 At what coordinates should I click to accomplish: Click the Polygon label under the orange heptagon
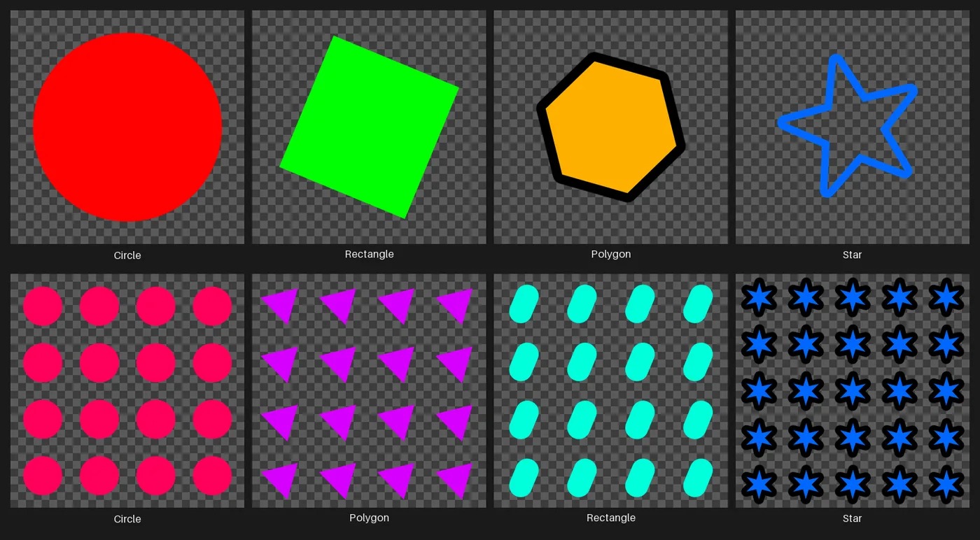[611, 255]
